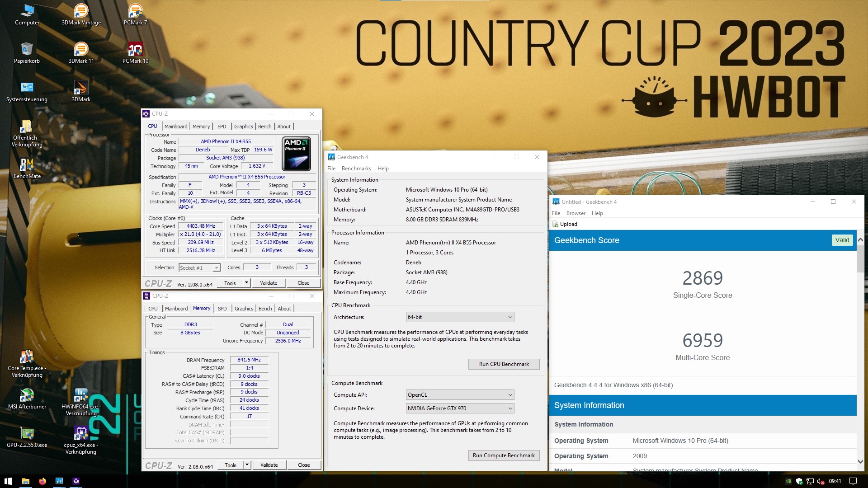
Task: Click the Geekbench results vertical scrollbar
Action: point(860,259)
